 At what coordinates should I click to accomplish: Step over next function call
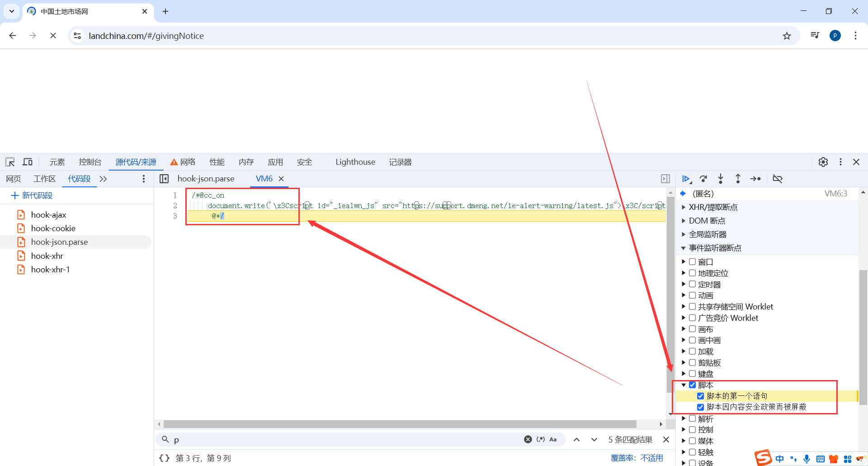click(703, 179)
